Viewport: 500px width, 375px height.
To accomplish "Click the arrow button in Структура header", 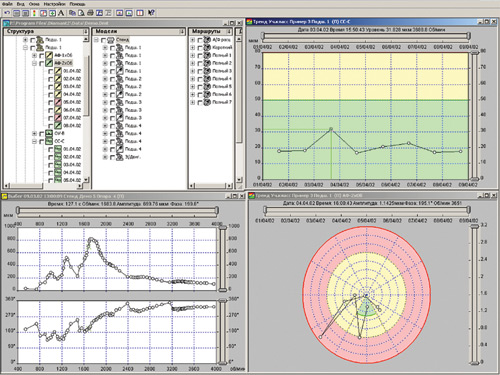I will (86, 31).
